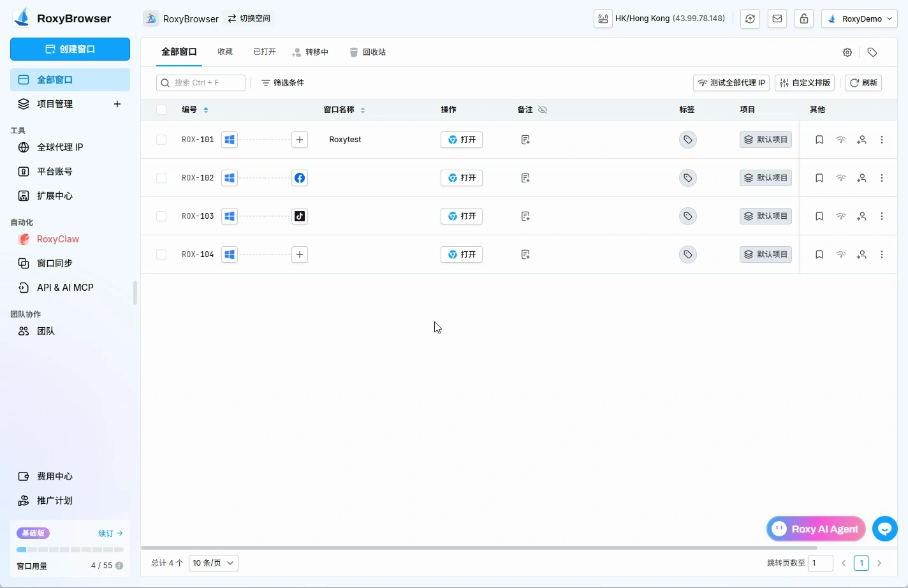Sort by 编号 column arrows
Image resolution: width=908 pixels, height=588 pixels.
[206, 110]
